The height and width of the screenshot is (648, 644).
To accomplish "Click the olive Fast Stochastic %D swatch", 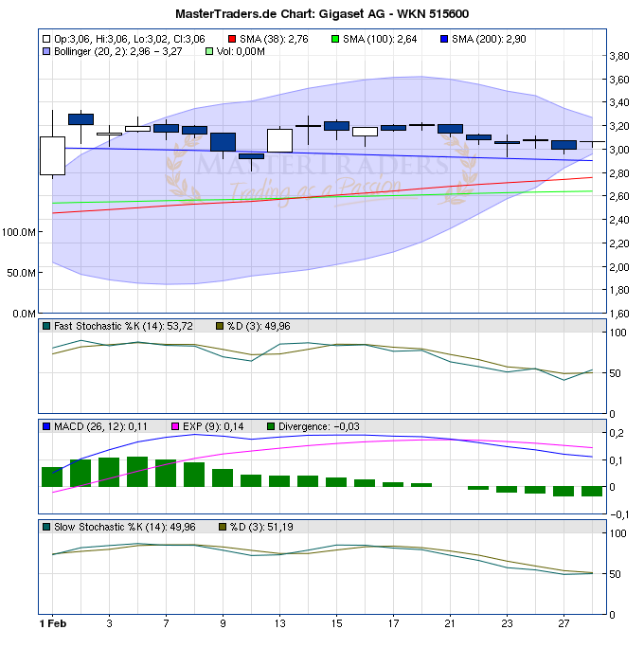I will pos(220,326).
